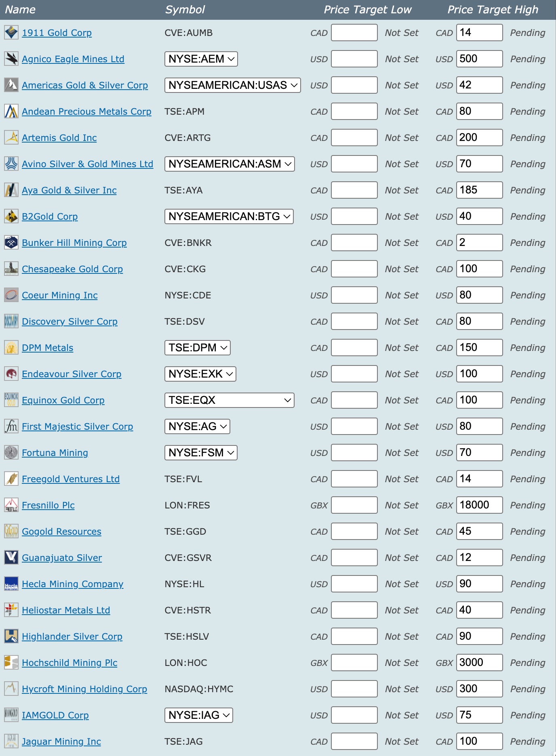This screenshot has height=756, width=556.
Task: Open the NYSE:AG symbol dropdown
Action: pos(198,426)
